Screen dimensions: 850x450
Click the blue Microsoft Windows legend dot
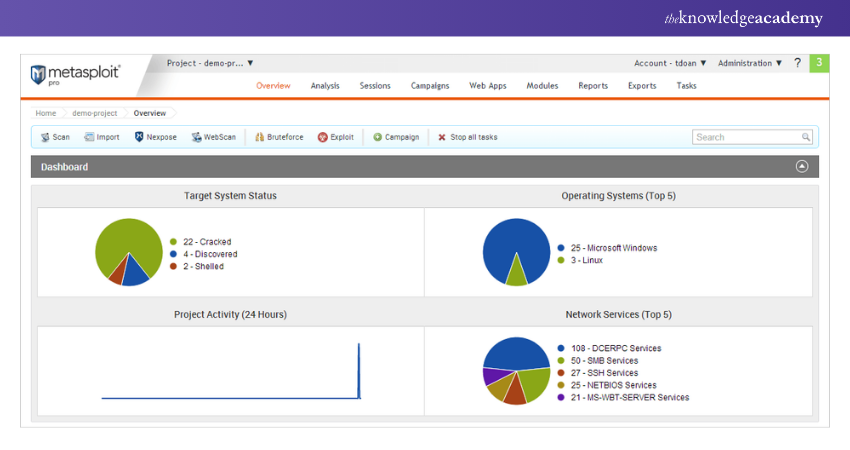pyautogui.click(x=561, y=248)
